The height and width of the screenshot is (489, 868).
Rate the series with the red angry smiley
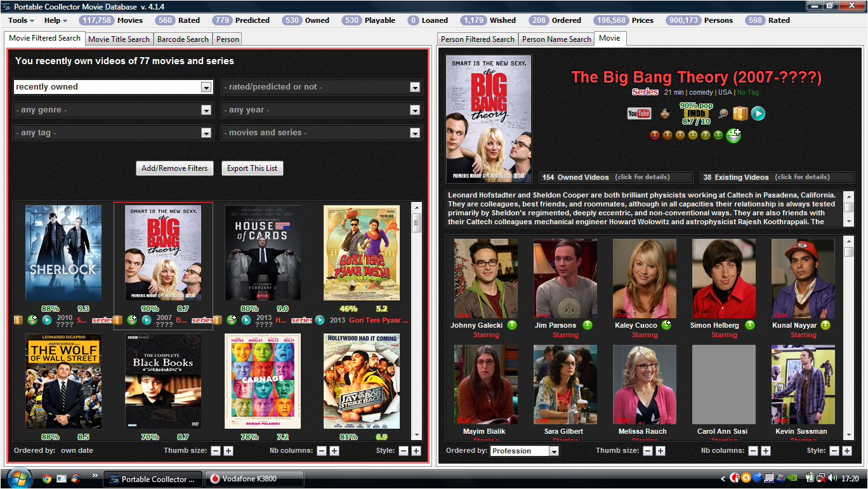click(x=655, y=135)
